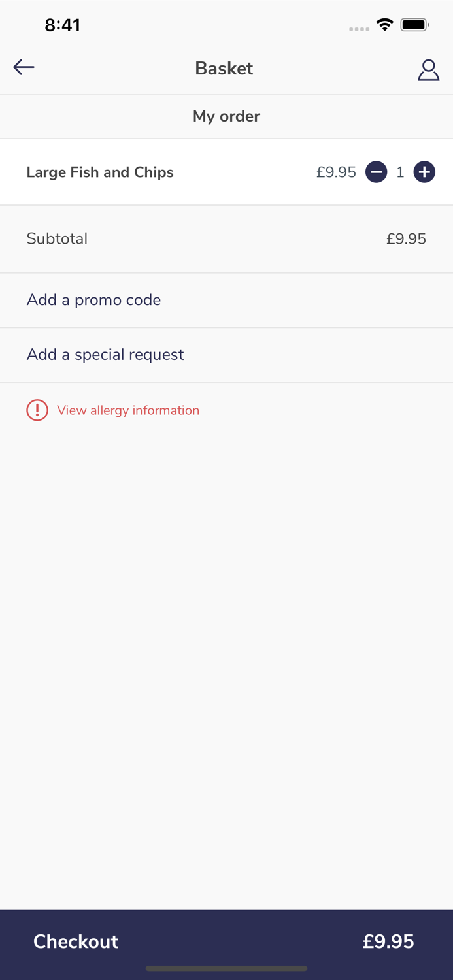Click the red allergy warning icon

[x=37, y=410]
